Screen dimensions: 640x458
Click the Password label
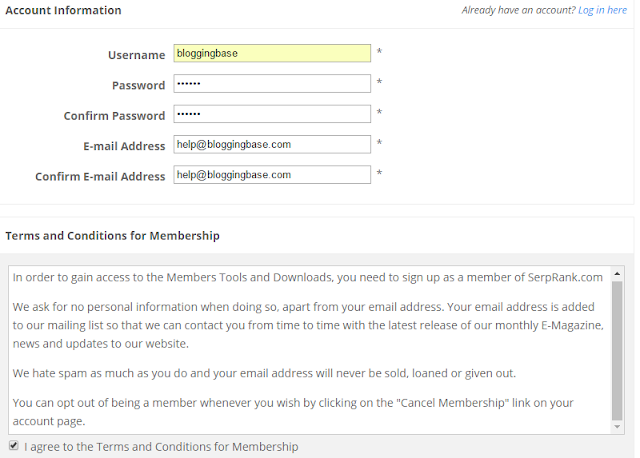tap(139, 86)
